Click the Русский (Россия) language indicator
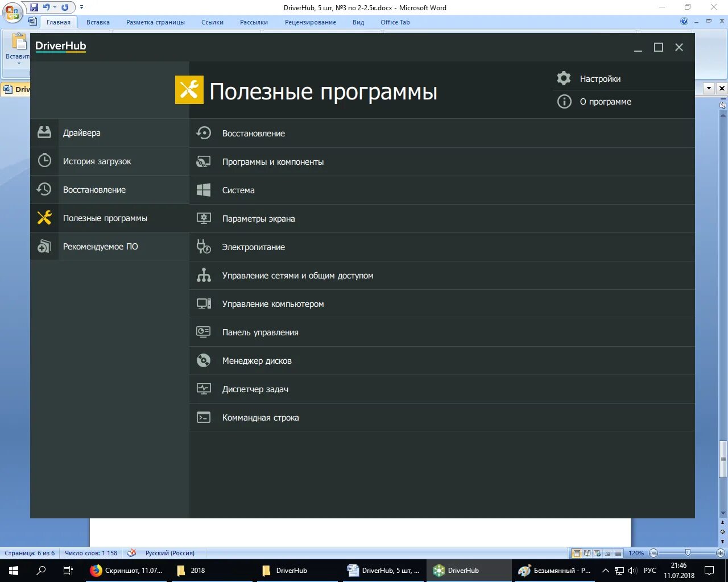The image size is (728, 582). (169, 553)
